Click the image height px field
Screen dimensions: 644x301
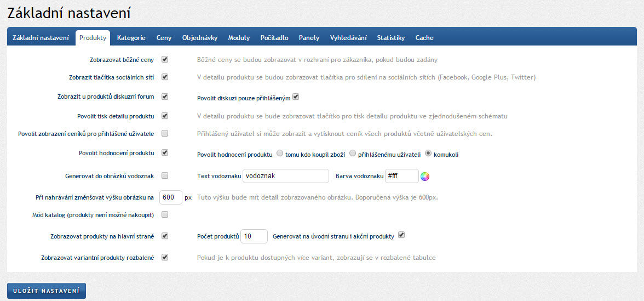pos(170,197)
